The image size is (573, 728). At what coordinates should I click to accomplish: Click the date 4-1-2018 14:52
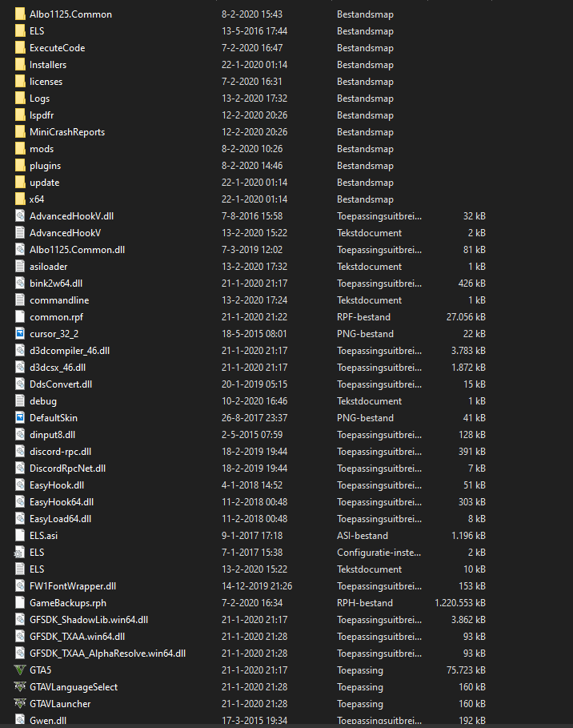(x=252, y=485)
